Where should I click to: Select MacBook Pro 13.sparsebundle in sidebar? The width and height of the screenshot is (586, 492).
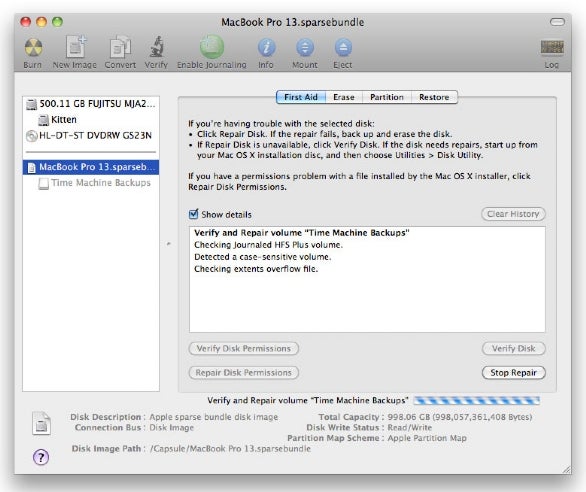[91, 167]
